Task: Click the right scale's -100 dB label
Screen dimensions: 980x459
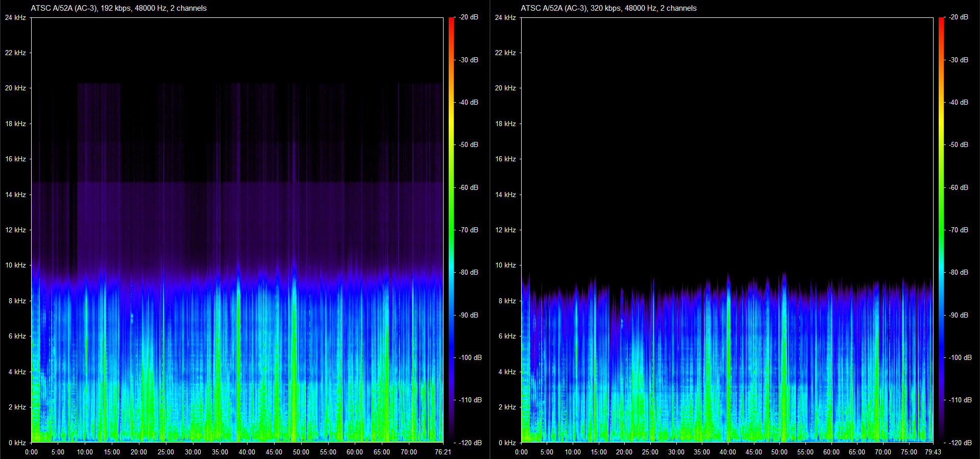Action: tap(960, 357)
